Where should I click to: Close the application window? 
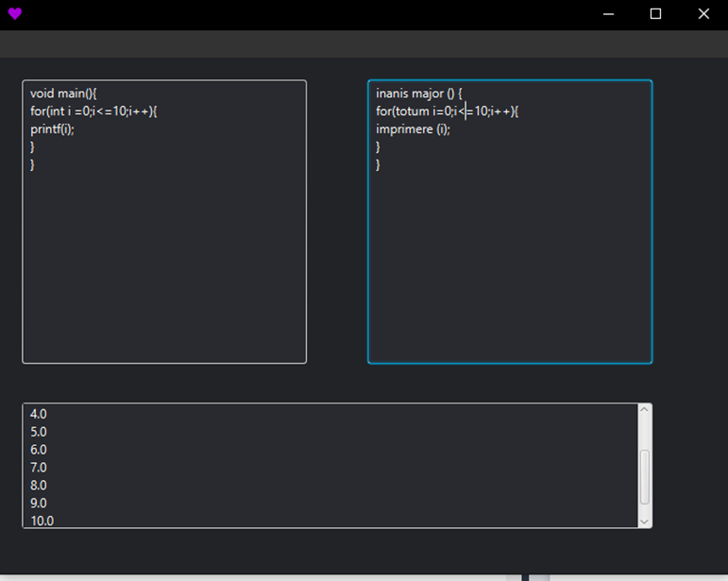click(x=703, y=14)
